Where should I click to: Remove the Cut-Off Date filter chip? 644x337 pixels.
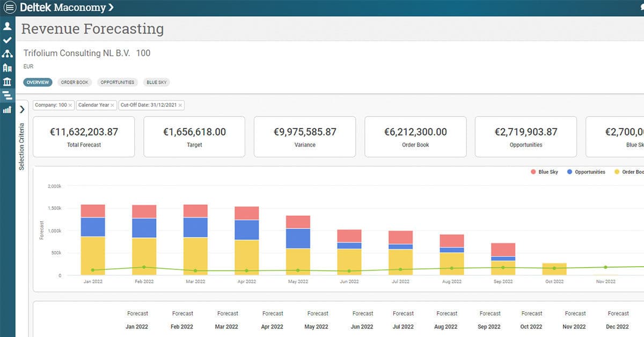[180, 105]
